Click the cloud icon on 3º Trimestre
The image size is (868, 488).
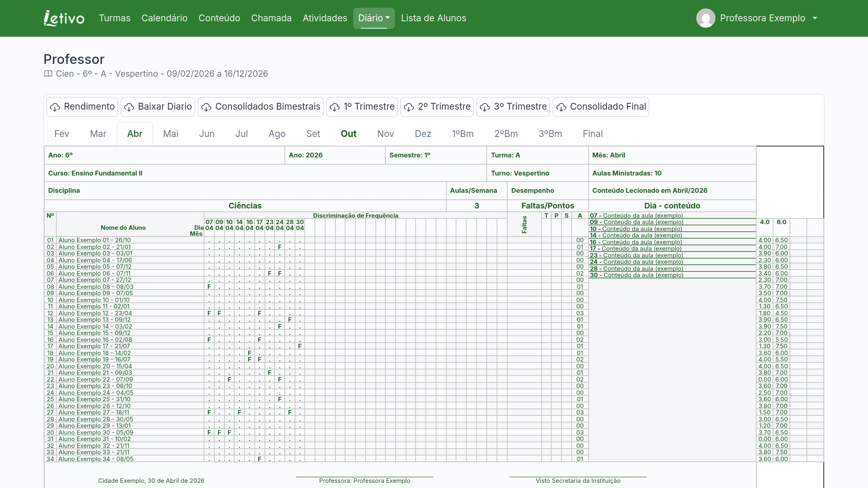click(x=485, y=107)
